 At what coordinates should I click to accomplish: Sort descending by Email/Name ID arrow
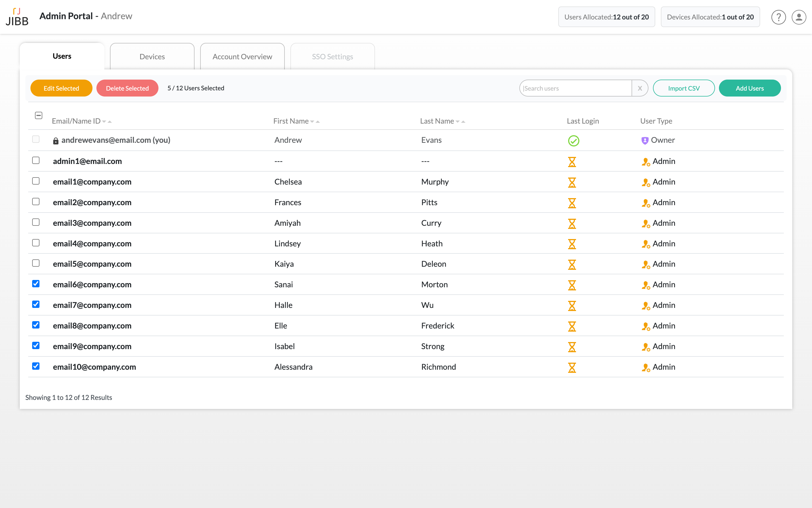point(104,122)
